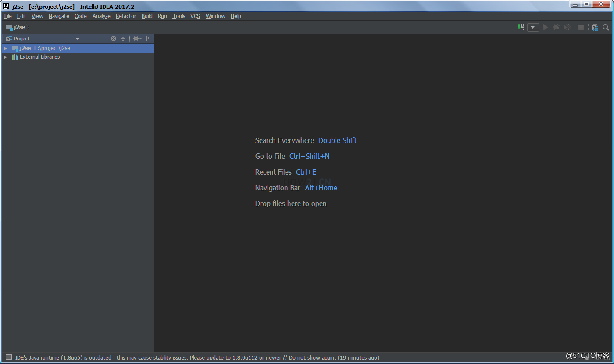Click the "Recent Files" hint text
This screenshot has height=364, width=614.
pos(273,172)
